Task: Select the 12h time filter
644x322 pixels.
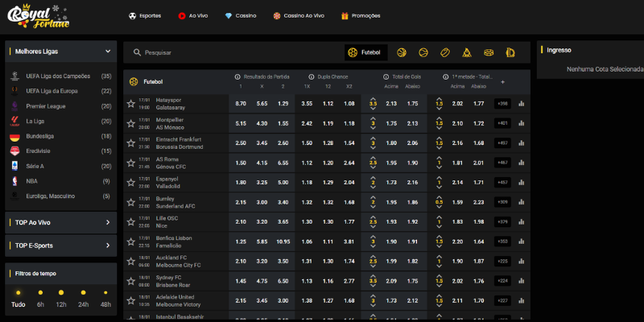Action: point(60,298)
